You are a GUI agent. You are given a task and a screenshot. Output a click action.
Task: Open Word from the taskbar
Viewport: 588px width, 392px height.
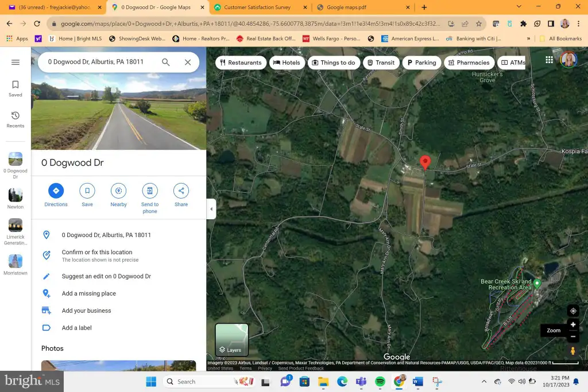417,382
